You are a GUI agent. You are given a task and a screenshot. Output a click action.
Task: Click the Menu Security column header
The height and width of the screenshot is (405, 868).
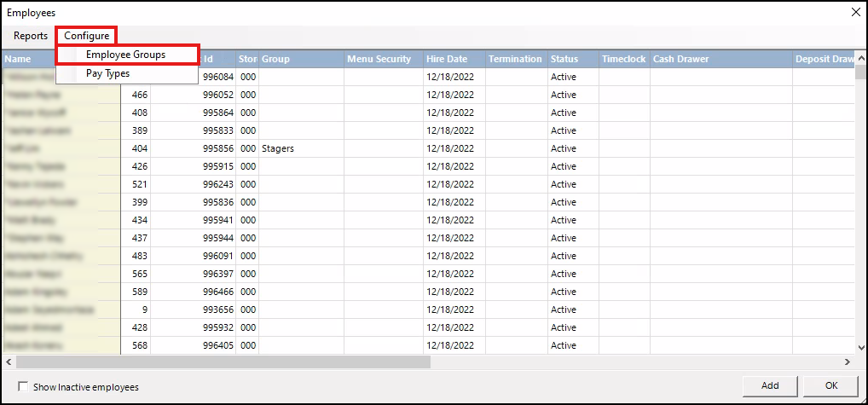(379, 59)
